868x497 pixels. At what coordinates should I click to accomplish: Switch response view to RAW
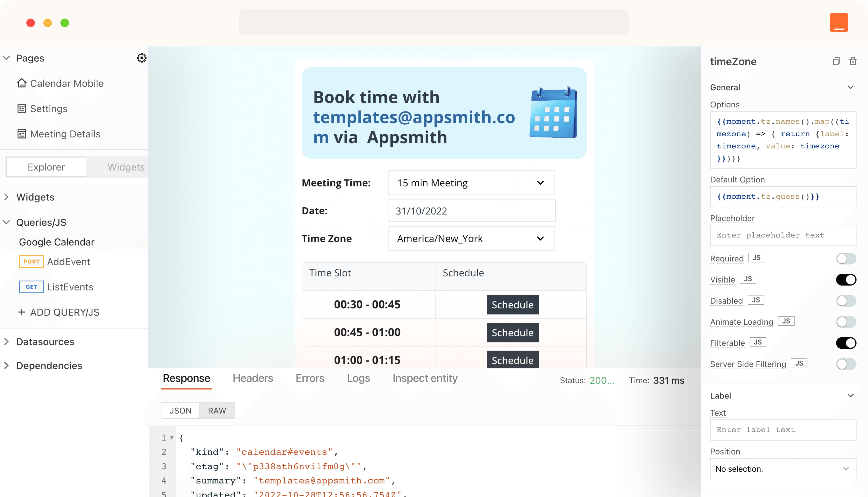pyautogui.click(x=217, y=410)
